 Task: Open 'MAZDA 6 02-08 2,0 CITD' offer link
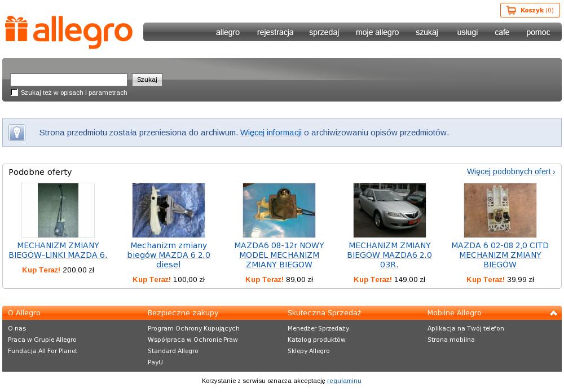pos(500,255)
